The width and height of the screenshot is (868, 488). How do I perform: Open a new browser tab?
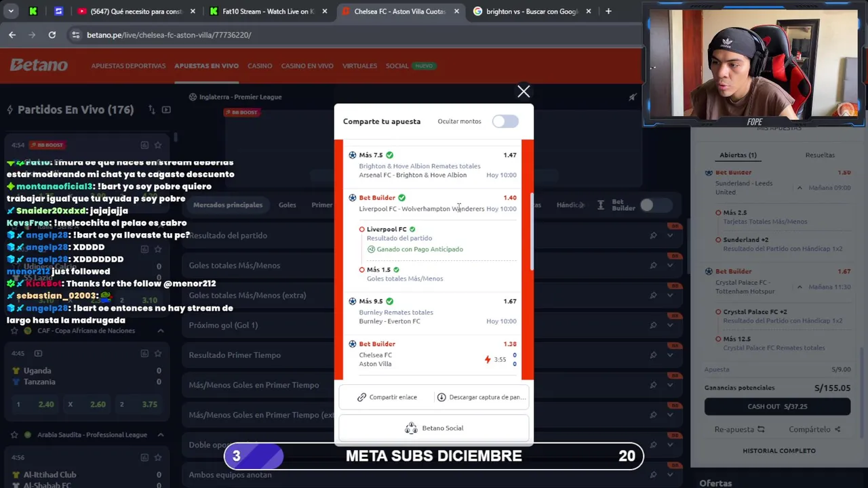(x=608, y=12)
